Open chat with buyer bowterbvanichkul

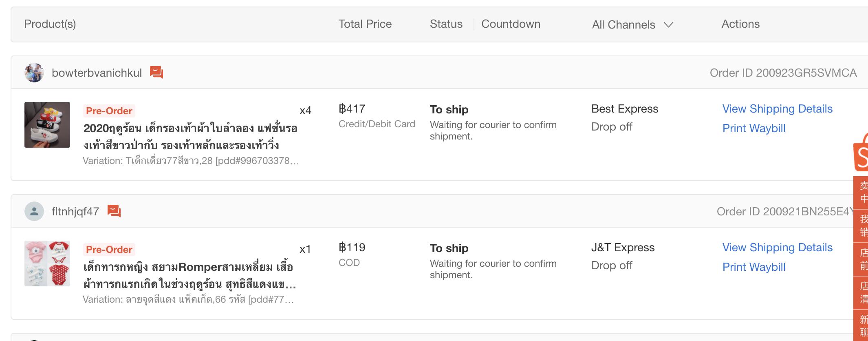point(156,73)
